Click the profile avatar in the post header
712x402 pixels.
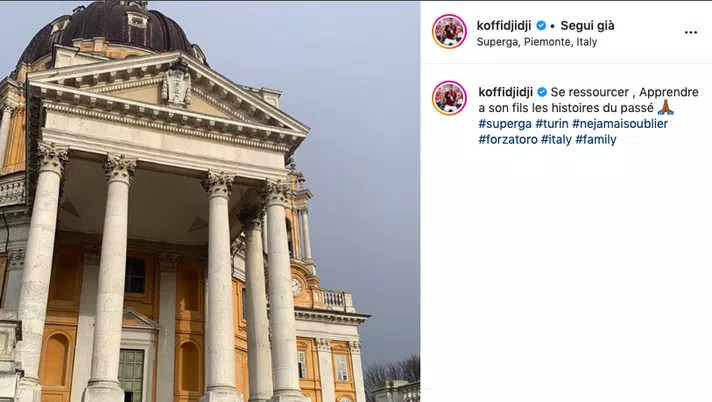tap(449, 31)
